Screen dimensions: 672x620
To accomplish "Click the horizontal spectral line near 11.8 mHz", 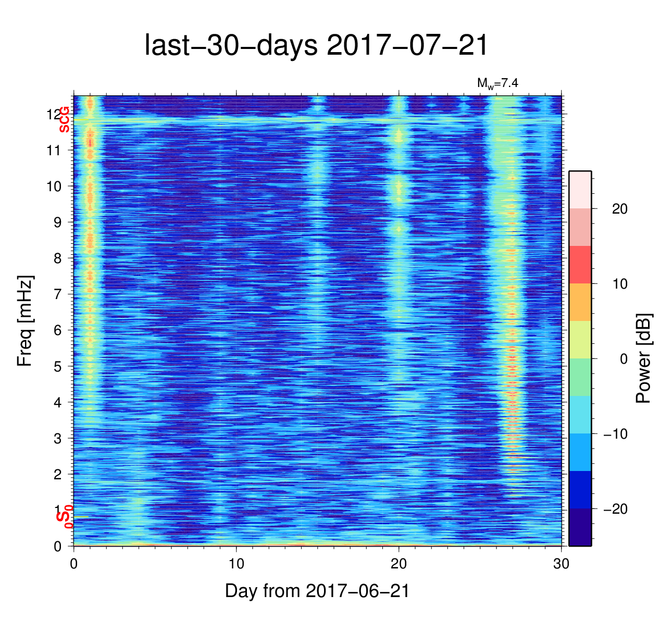I will click(x=313, y=121).
